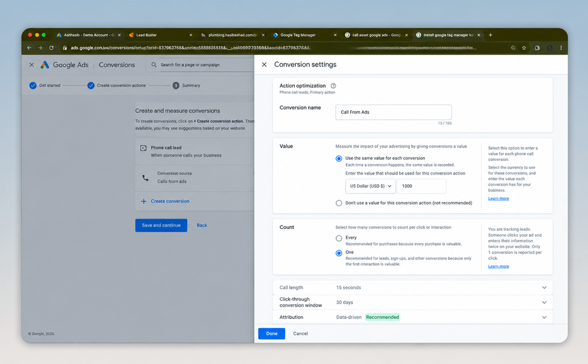This screenshot has height=364, width=588.
Task: Open browser extensions icon
Action: pyautogui.click(x=537, y=48)
